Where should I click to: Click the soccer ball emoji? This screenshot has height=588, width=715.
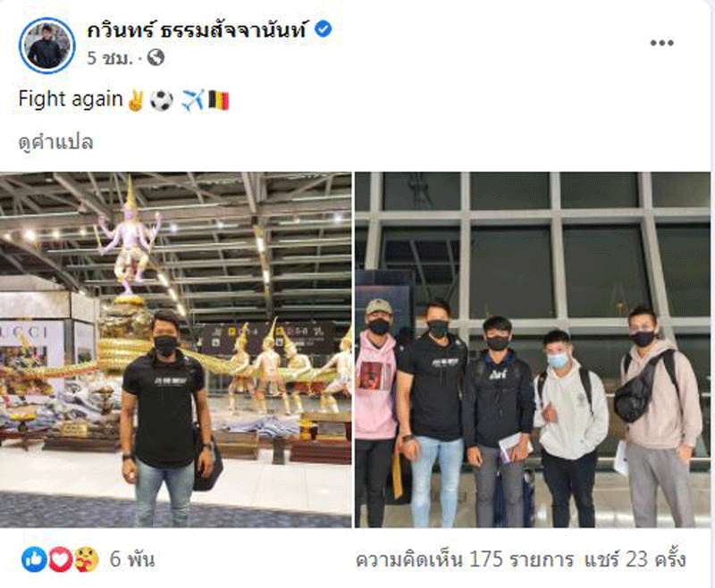click(162, 100)
